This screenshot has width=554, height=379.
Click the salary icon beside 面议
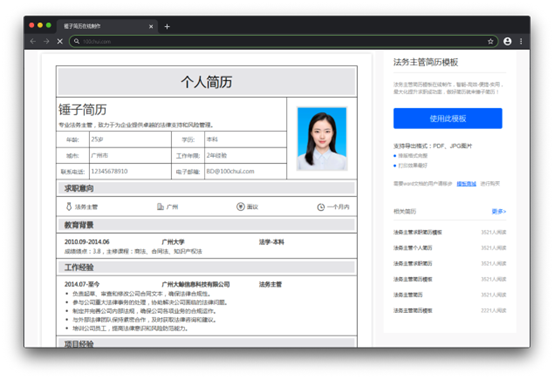[x=241, y=207]
